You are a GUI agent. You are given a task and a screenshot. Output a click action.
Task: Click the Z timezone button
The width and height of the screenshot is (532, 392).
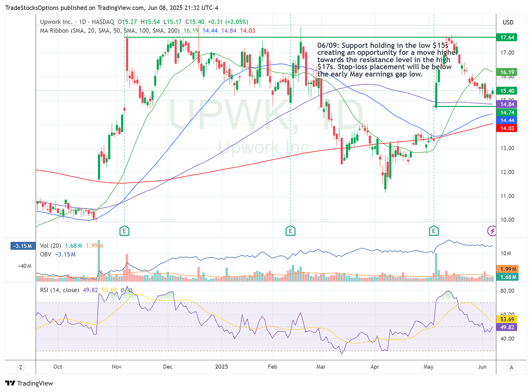20,367
